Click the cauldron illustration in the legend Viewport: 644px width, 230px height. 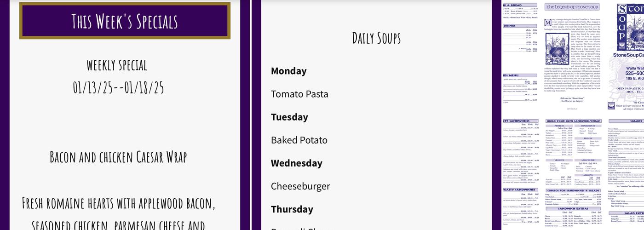[558, 49]
